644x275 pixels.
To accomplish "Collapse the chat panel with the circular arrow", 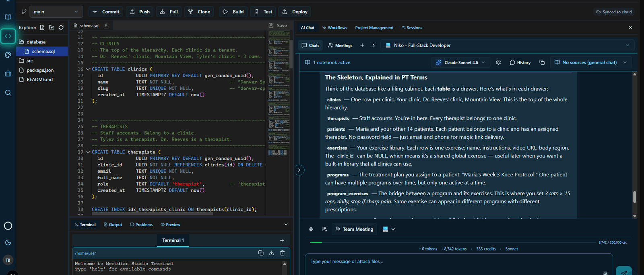I will coord(299,170).
